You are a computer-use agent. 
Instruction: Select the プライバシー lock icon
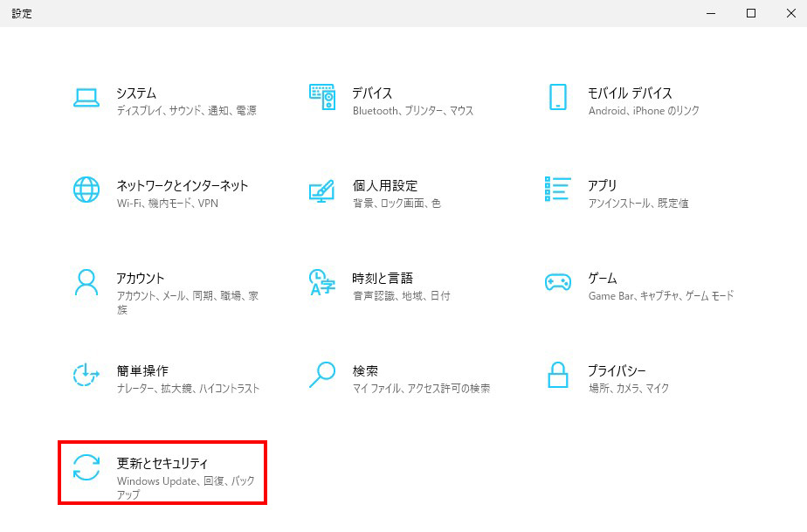tap(556, 374)
